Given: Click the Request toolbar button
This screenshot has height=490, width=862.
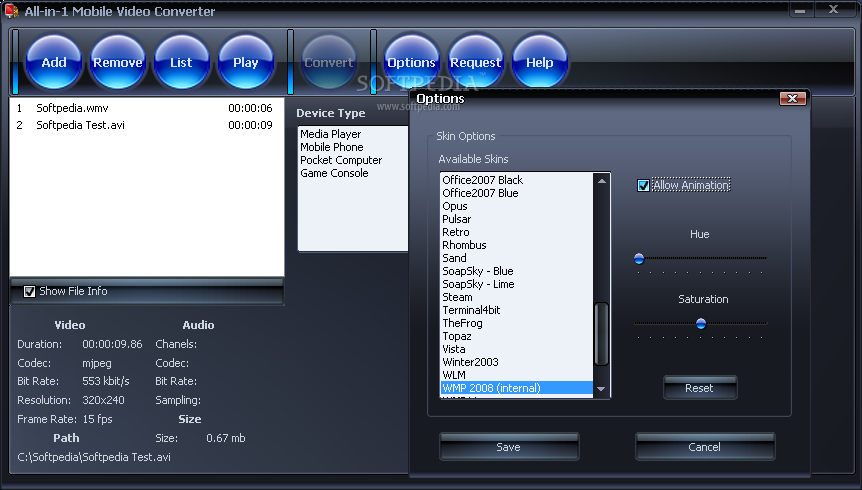Looking at the screenshot, I should [x=476, y=62].
